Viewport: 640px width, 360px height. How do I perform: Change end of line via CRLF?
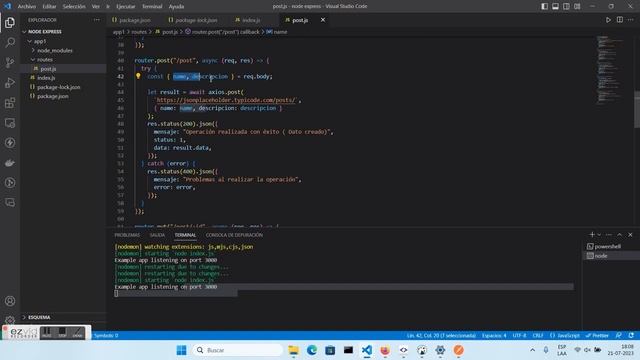(538, 336)
